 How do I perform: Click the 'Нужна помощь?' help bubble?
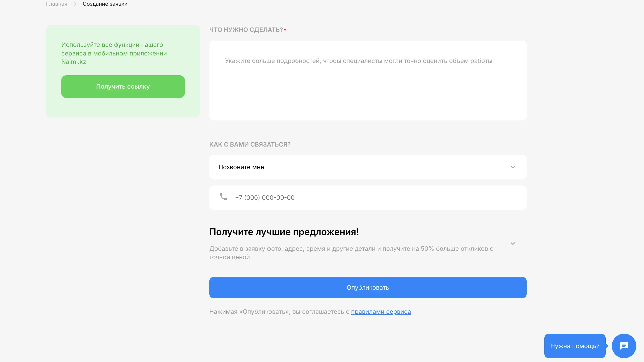(575, 346)
